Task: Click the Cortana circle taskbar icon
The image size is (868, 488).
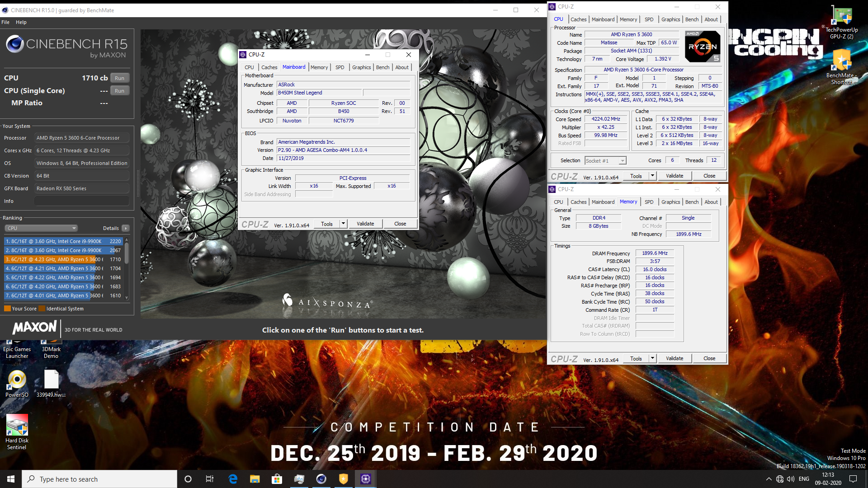Action: (x=188, y=479)
